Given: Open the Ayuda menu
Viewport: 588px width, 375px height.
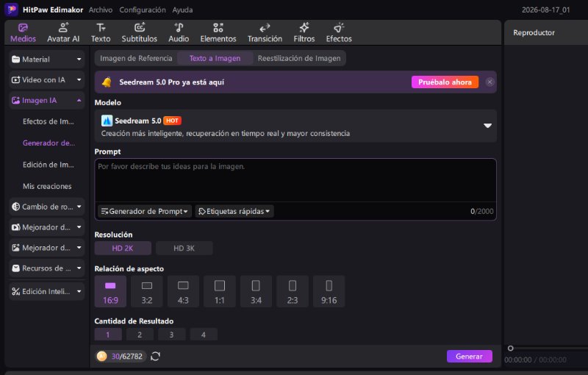Looking at the screenshot, I should pos(182,10).
